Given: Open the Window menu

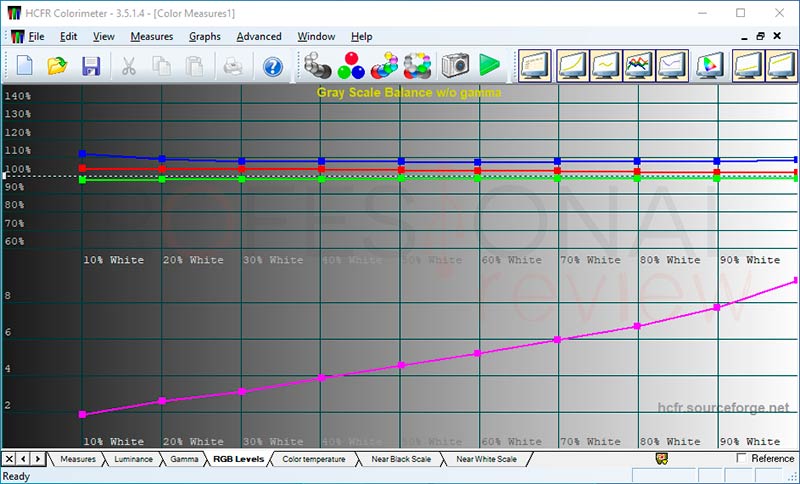Looking at the screenshot, I should [316, 37].
